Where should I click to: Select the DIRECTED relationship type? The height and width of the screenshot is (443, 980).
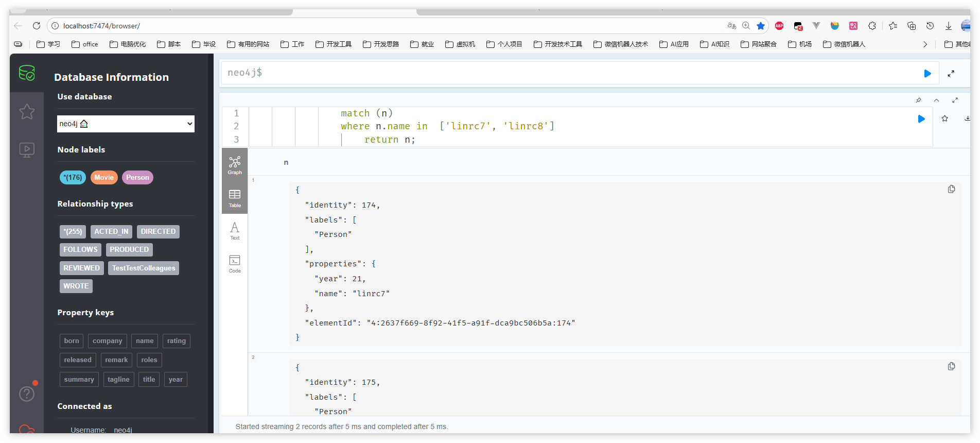(158, 231)
